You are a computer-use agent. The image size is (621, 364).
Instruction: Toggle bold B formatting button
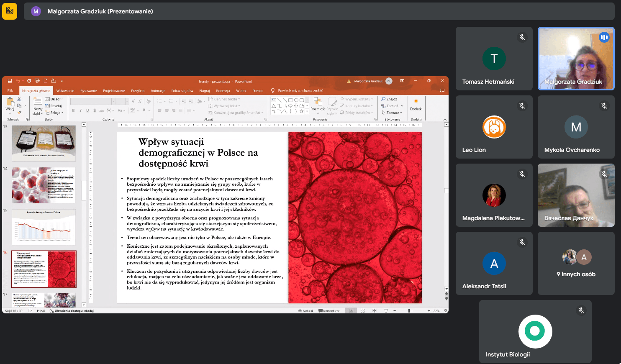tap(73, 110)
